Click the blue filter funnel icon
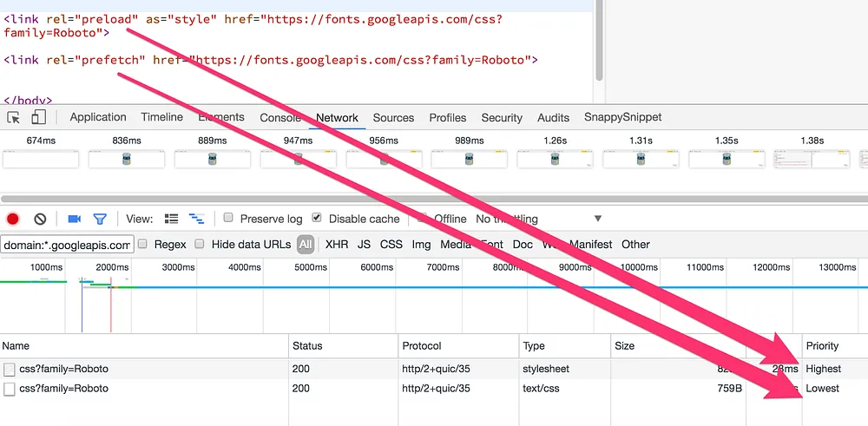Image resolution: width=868 pixels, height=426 pixels. 100,220
